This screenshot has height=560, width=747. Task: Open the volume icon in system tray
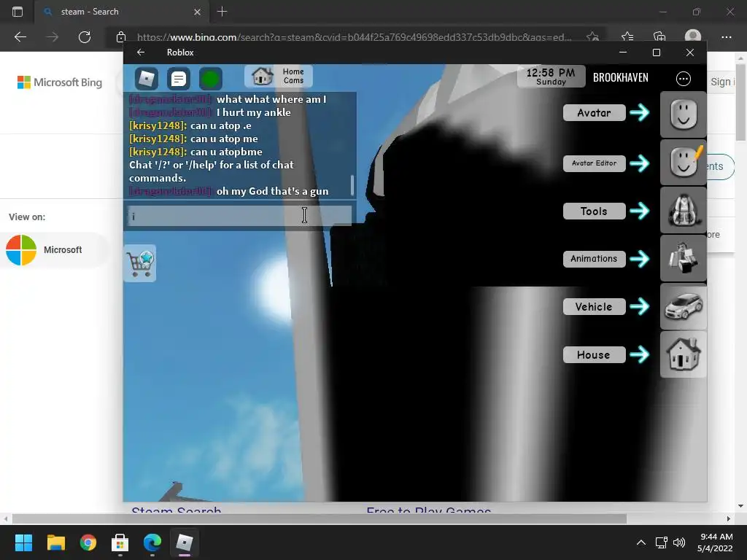point(679,542)
